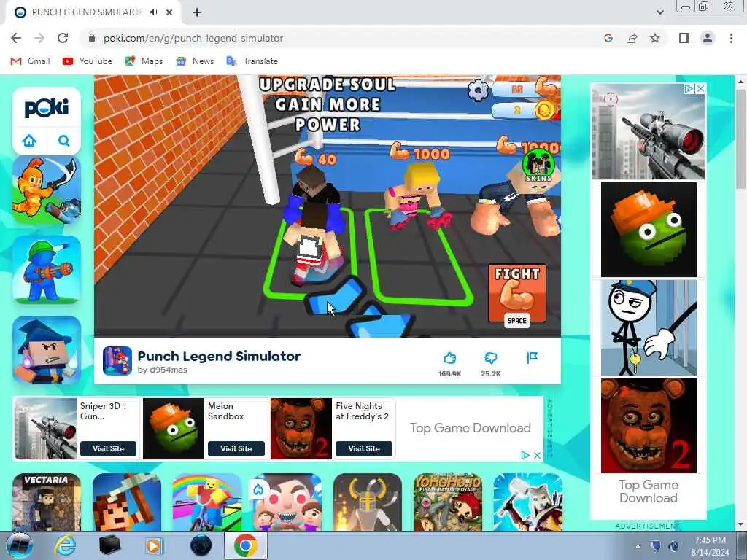Show hidden system tray icons

[638, 546]
